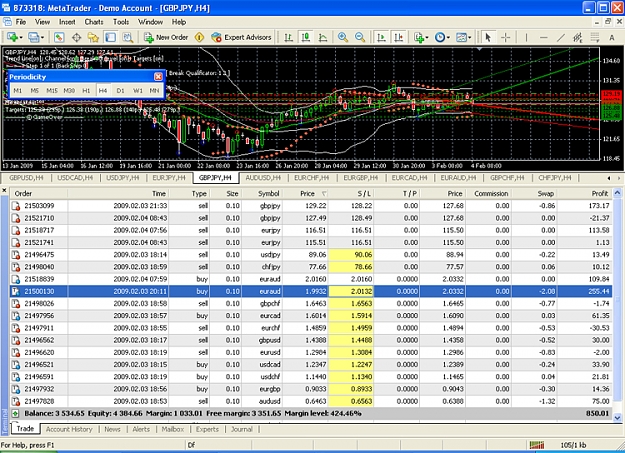
Task: Open the Tools menu
Action: pos(121,22)
